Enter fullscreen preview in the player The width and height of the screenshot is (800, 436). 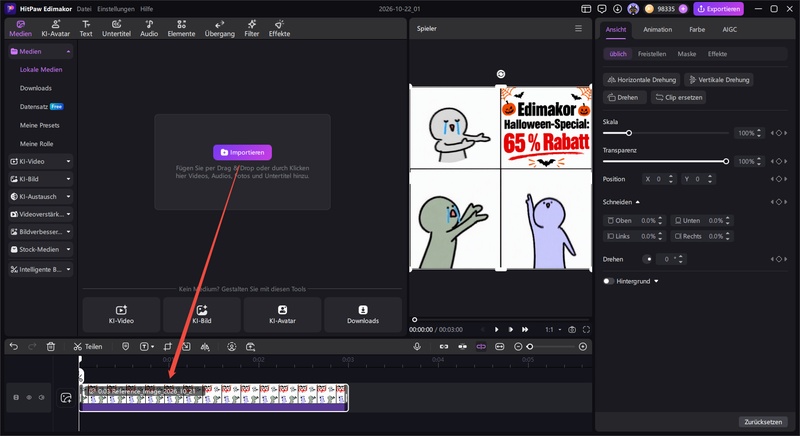point(586,329)
